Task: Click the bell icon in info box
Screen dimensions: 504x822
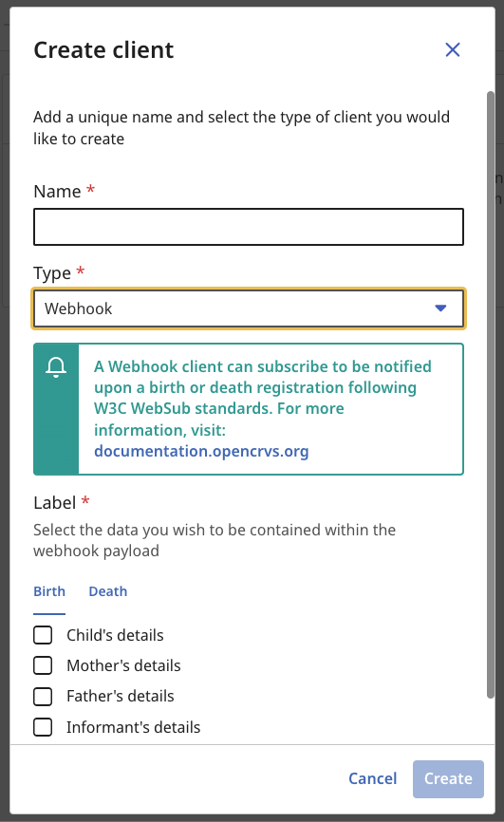Action: click(x=56, y=367)
